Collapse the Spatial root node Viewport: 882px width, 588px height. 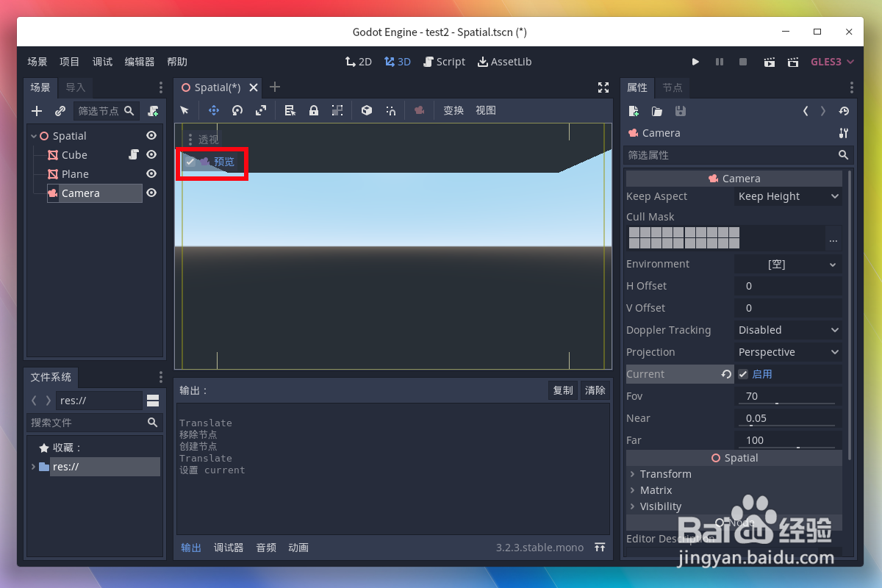pos(34,136)
